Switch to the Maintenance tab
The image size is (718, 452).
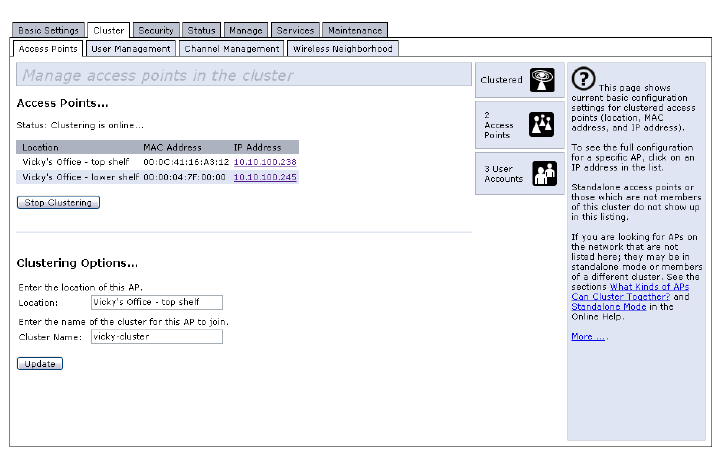355,30
